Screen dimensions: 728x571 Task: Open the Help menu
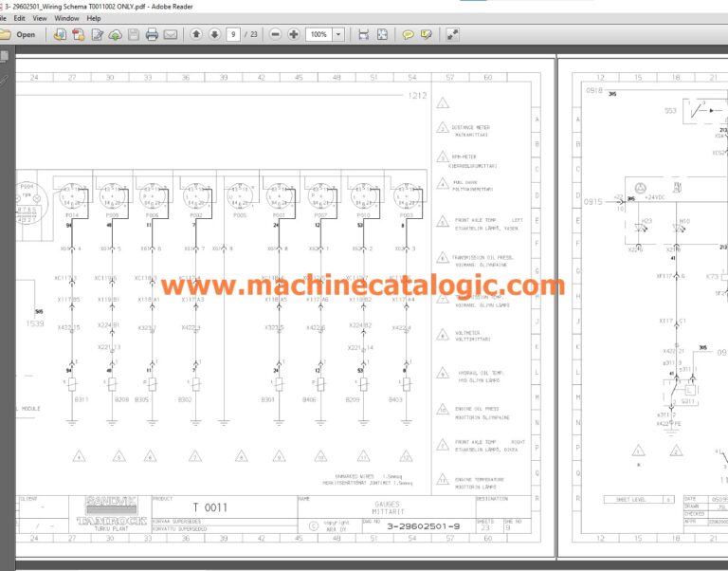click(x=94, y=19)
